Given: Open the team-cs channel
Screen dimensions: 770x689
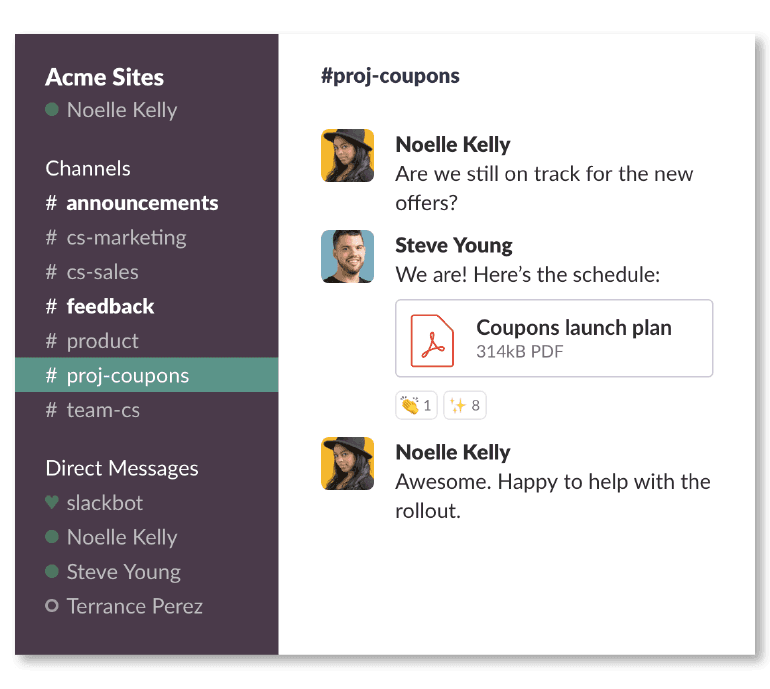Looking at the screenshot, I should 103,410.
